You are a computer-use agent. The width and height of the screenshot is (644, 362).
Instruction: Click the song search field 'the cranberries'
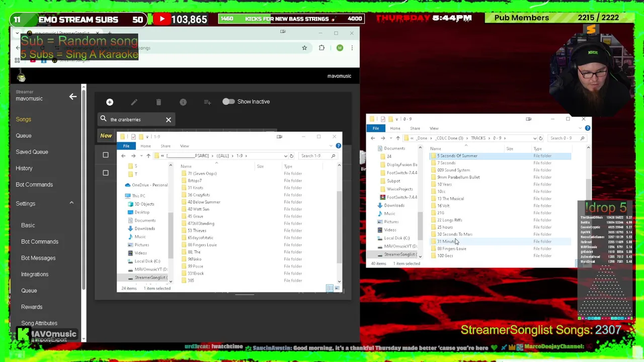click(136, 120)
